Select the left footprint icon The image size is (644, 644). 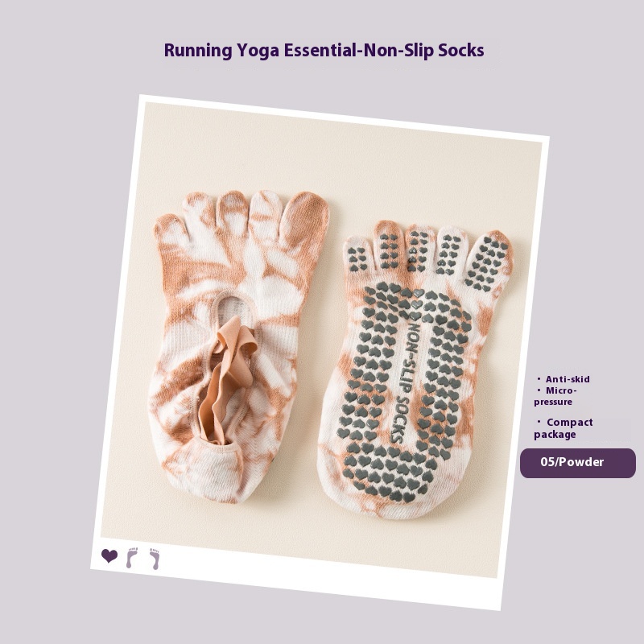pyautogui.click(x=132, y=558)
